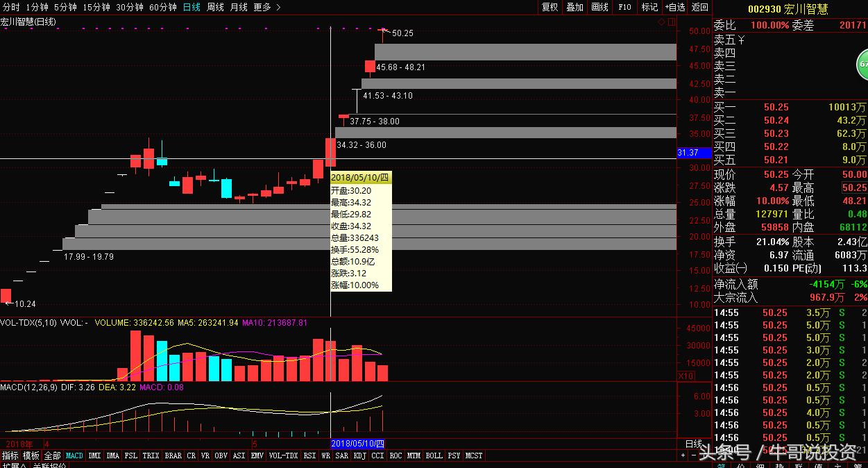
Task: Select the DMA indicator
Action: pos(113,456)
